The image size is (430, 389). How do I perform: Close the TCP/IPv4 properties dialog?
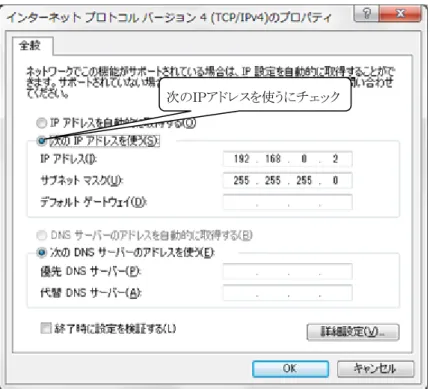(x=400, y=14)
